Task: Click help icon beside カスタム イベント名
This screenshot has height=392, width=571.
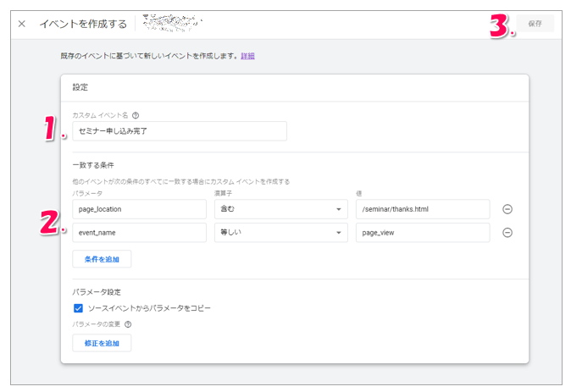Action: 136,115
